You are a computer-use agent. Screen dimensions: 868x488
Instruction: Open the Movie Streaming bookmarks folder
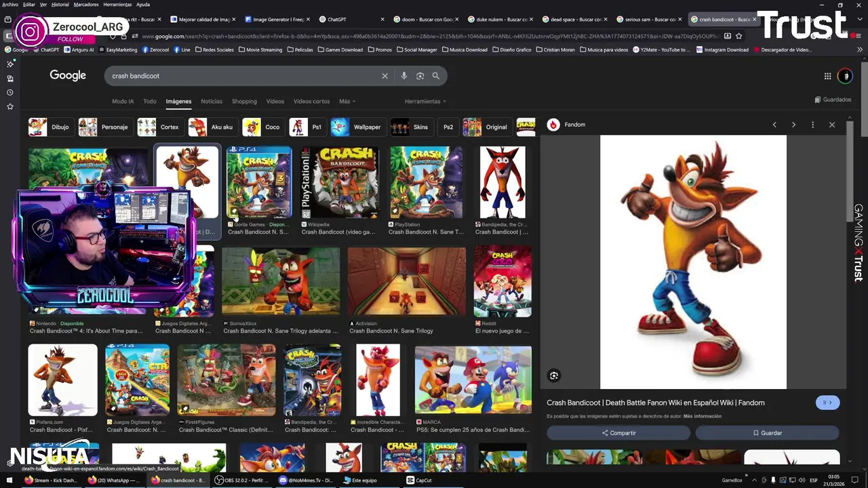260,49
